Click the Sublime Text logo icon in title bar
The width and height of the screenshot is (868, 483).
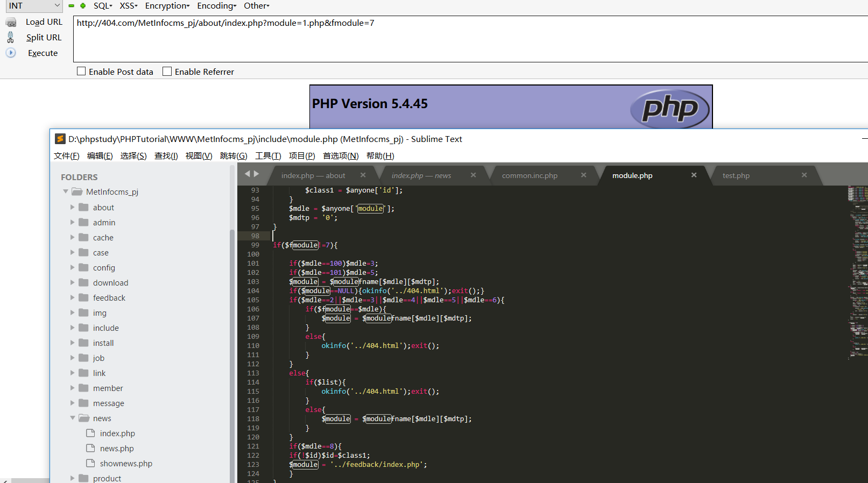coord(60,139)
